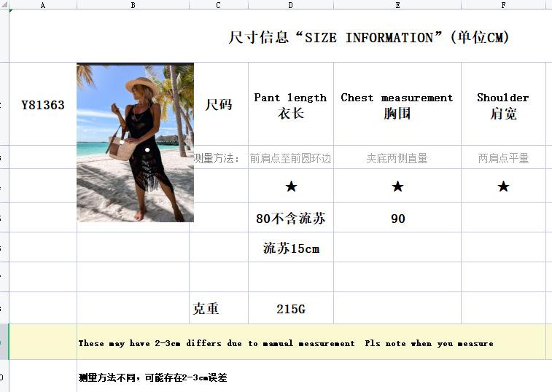The height and width of the screenshot is (392, 552).
Task: Click the beach dress product image
Action: pos(135,143)
